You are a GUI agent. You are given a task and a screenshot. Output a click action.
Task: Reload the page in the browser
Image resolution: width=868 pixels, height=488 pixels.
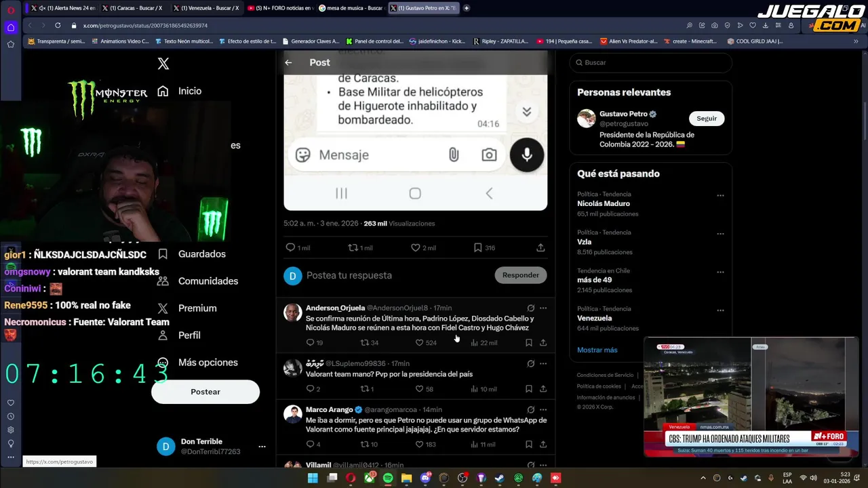(x=57, y=25)
